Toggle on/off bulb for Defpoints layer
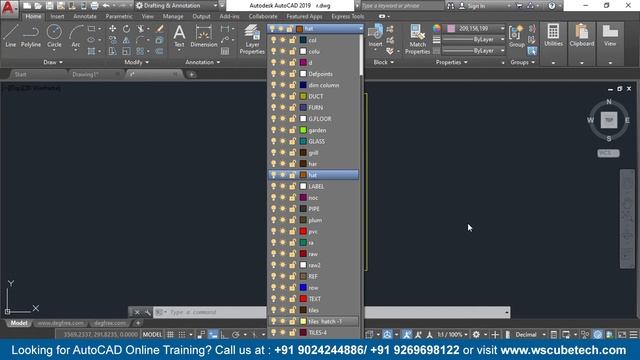This screenshot has height=360, width=640. click(273, 74)
